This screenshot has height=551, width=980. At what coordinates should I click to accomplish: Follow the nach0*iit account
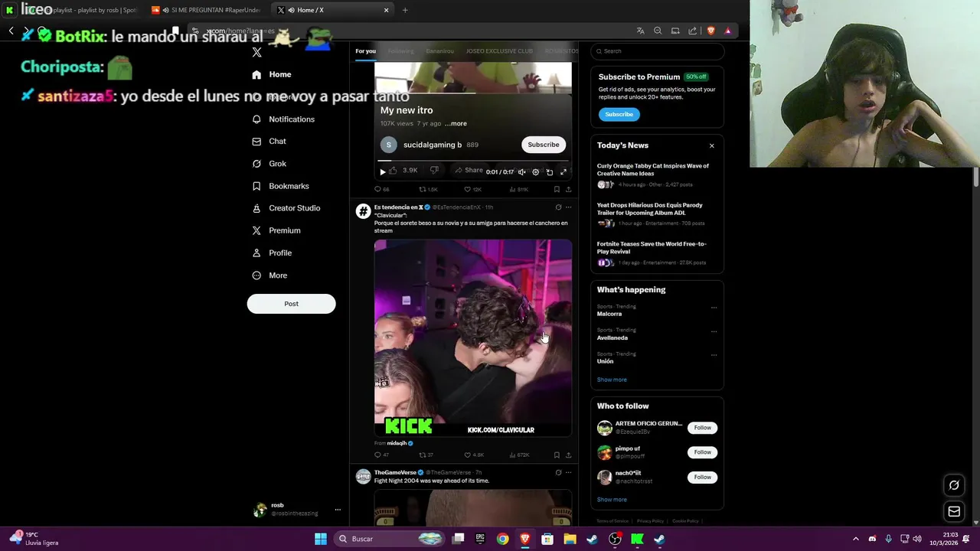tap(702, 477)
